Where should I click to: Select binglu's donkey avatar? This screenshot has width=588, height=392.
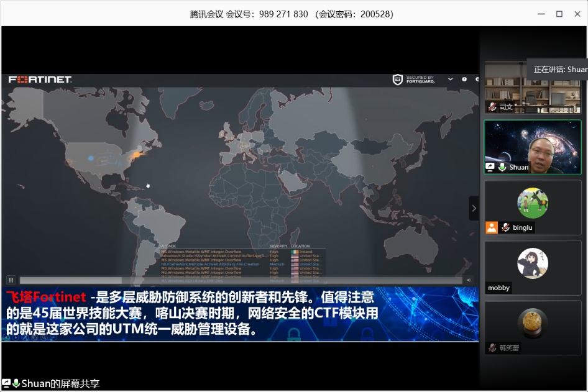(x=533, y=203)
